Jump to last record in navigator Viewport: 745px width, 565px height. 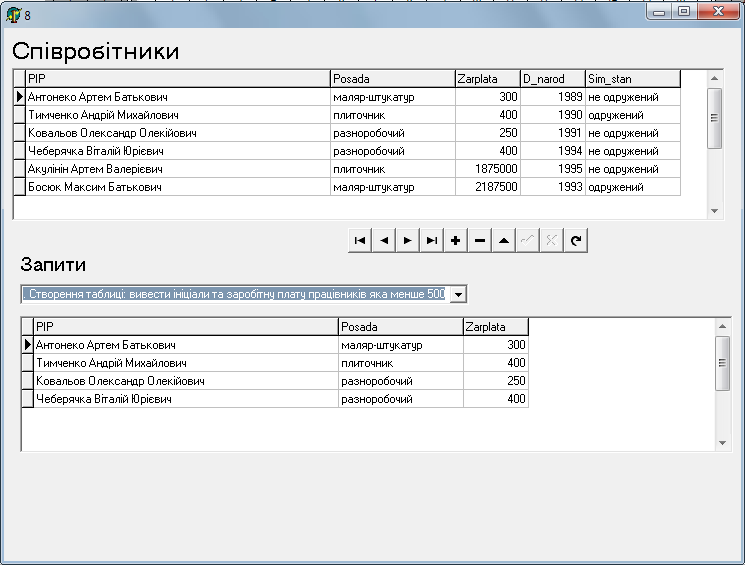coord(431,240)
